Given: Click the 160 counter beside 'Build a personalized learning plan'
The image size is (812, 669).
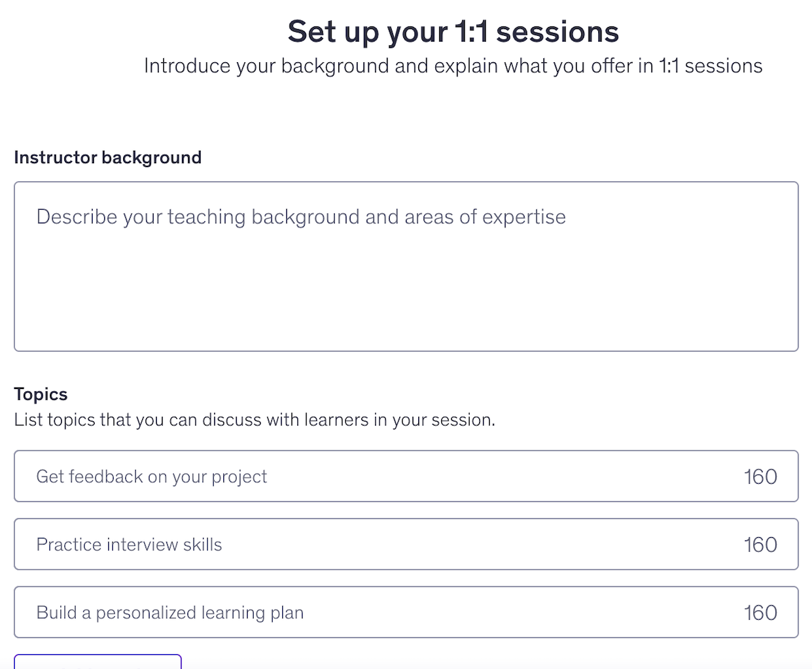Looking at the screenshot, I should pyautogui.click(x=761, y=612).
